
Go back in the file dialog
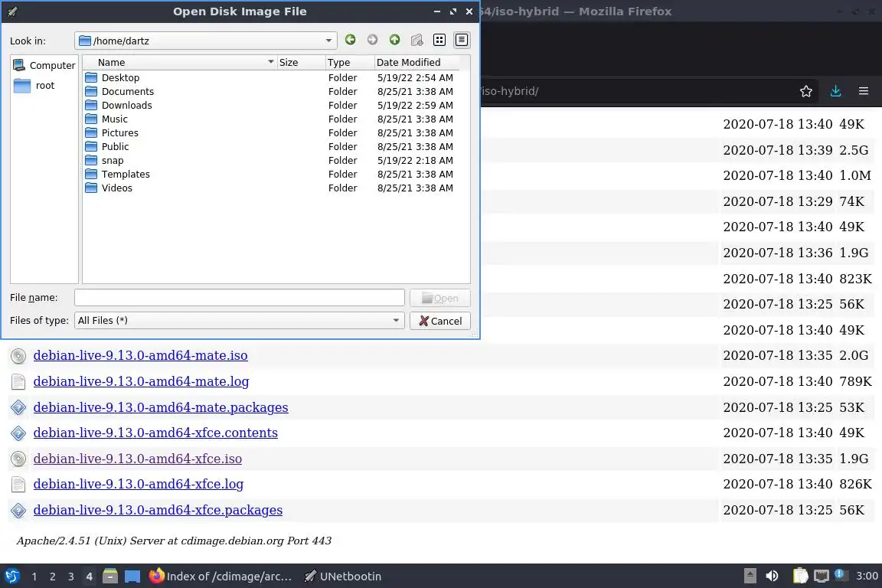(350, 39)
